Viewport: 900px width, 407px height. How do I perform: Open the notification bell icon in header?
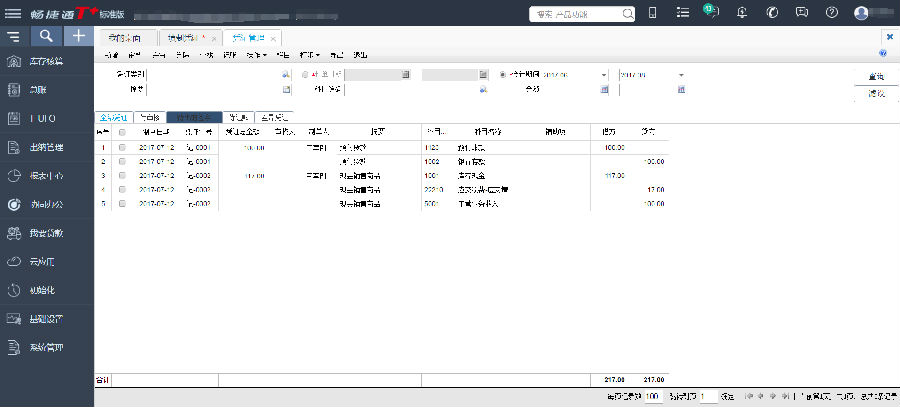(x=741, y=13)
